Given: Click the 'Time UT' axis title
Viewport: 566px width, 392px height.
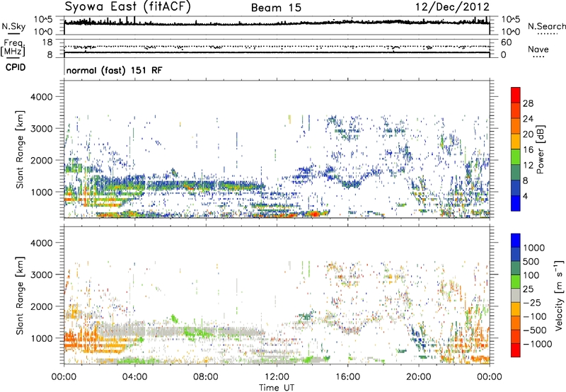Looking at the screenshot, I should [277, 387].
